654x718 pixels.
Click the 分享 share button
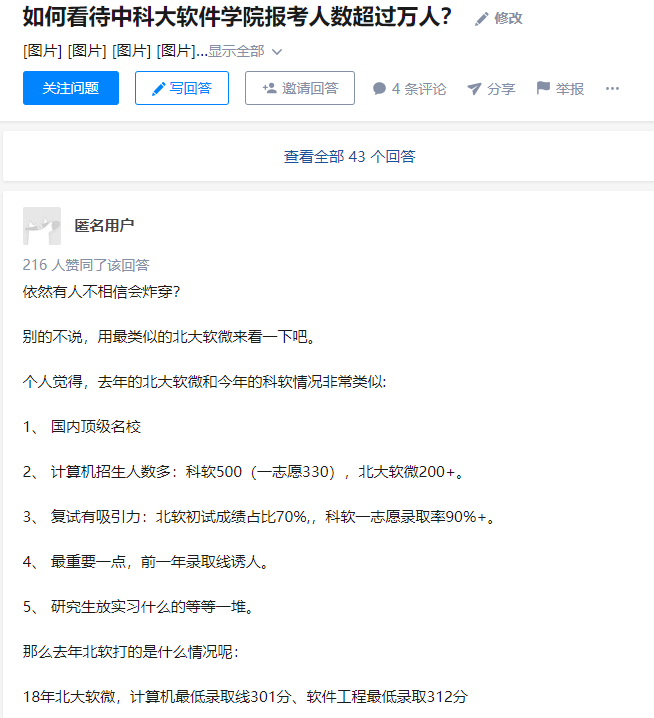tap(491, 88)
